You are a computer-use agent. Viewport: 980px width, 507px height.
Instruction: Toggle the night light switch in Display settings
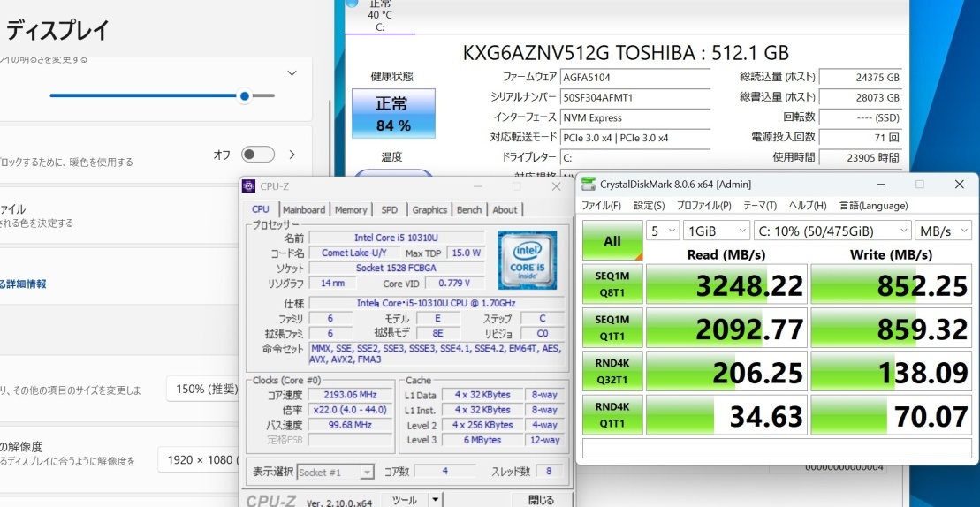[258, 155]
